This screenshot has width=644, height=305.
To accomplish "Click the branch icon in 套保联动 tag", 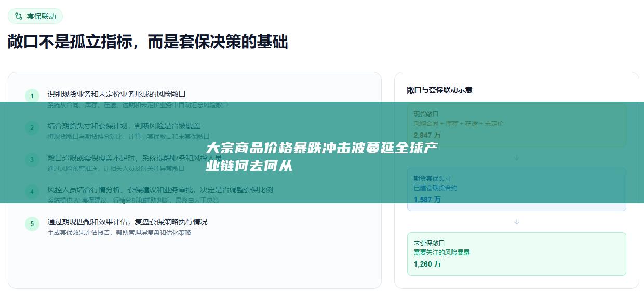I will 19,16.
